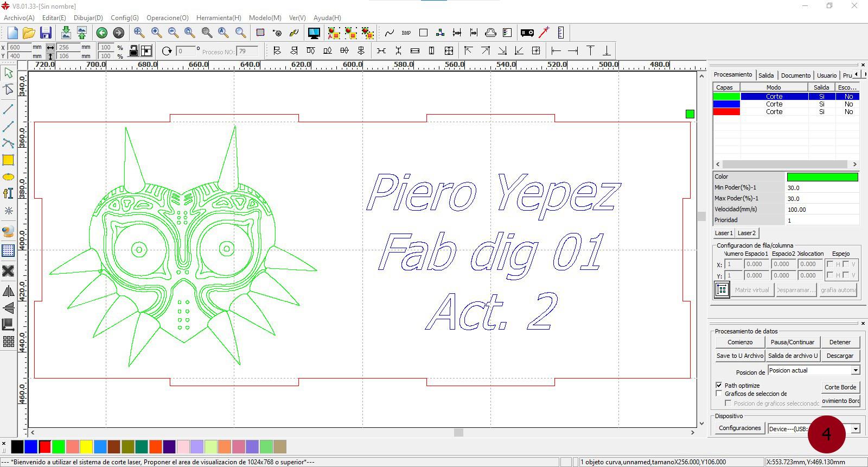Pick the black swatch in bottom palette
This screenshot has height=467, width=868.
[17, 447]
